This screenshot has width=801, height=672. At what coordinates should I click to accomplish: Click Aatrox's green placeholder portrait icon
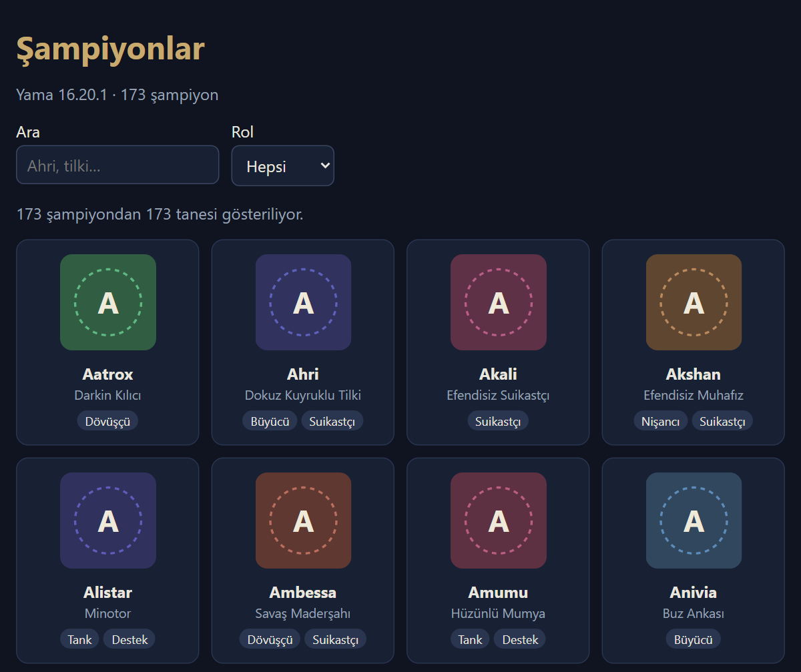coord(108,302)
